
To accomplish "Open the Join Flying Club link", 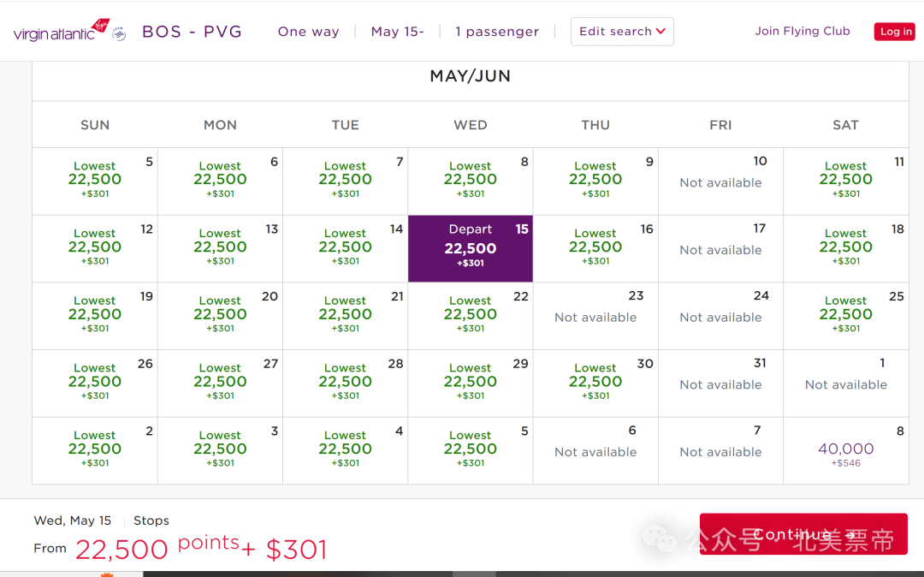I will 802,31.
